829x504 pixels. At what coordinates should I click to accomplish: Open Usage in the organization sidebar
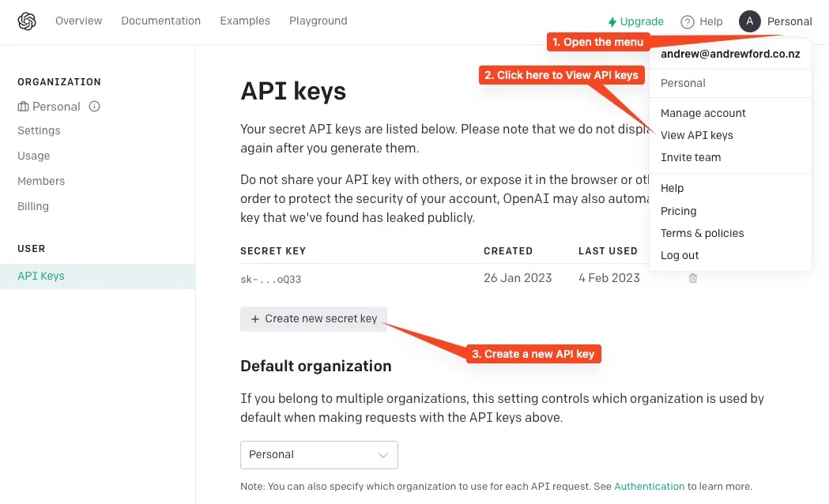click(33, 156)
